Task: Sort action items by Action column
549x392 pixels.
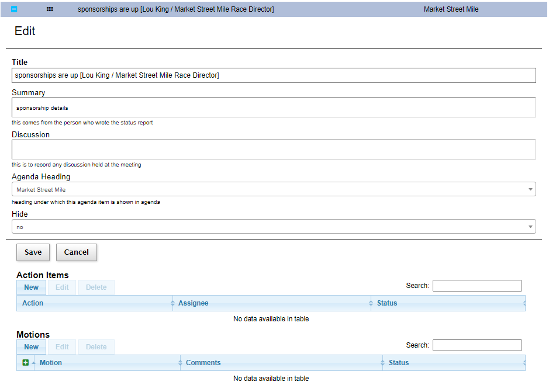Action: coord(95,303)
